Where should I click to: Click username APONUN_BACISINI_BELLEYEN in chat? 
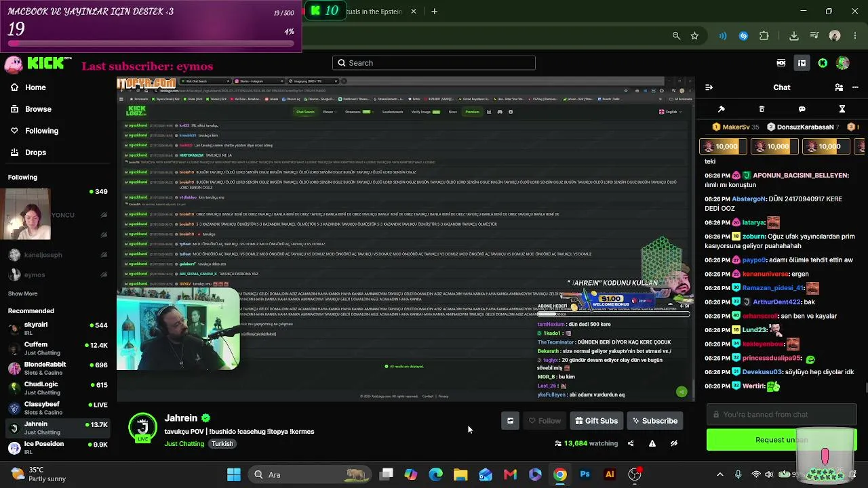(x=801, y=176)
